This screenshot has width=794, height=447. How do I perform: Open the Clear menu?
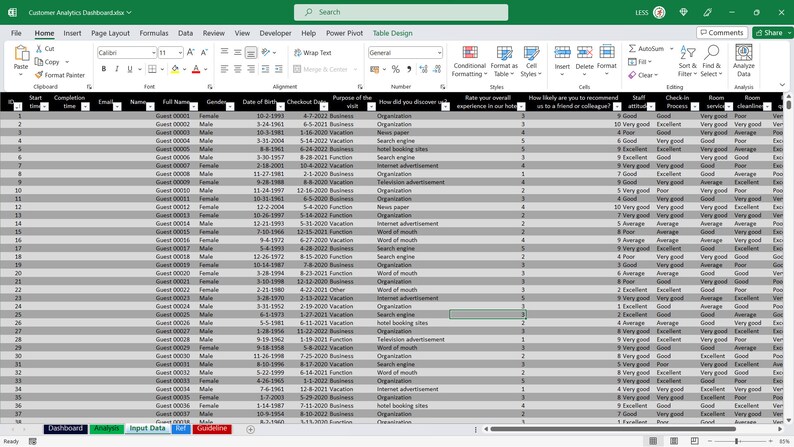pos(643,75)
